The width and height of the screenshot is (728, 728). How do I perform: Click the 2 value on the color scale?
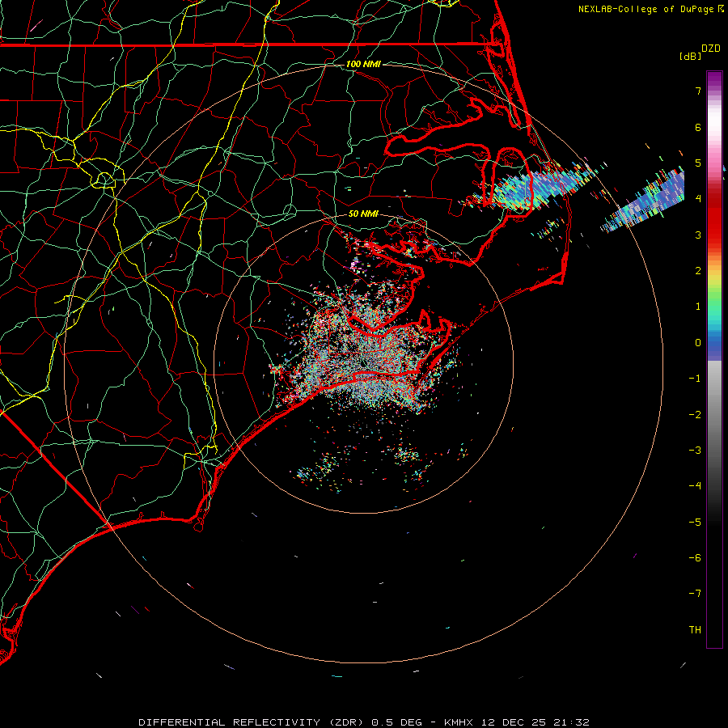coord(698,271)
